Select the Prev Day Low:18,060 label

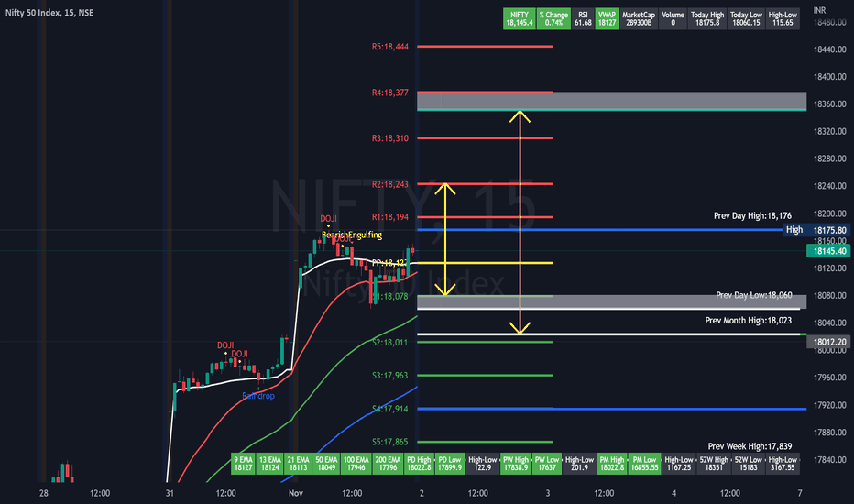[x=754, y=295]
